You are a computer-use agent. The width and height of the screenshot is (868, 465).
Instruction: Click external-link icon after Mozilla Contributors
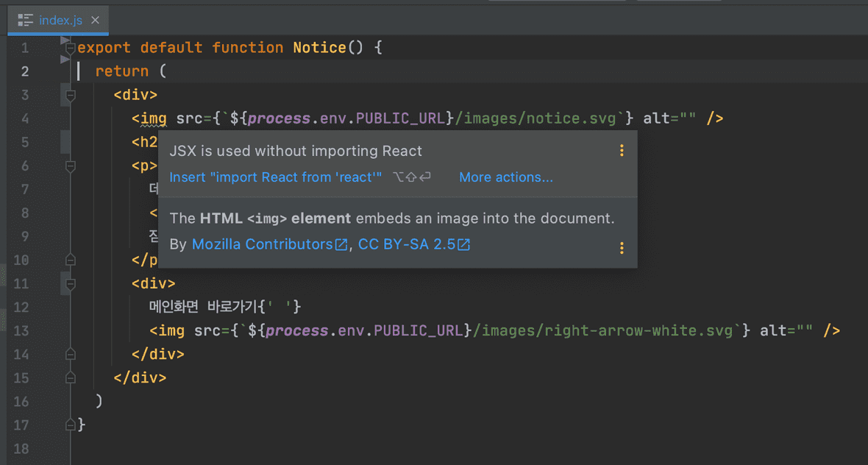coord(341,245)
